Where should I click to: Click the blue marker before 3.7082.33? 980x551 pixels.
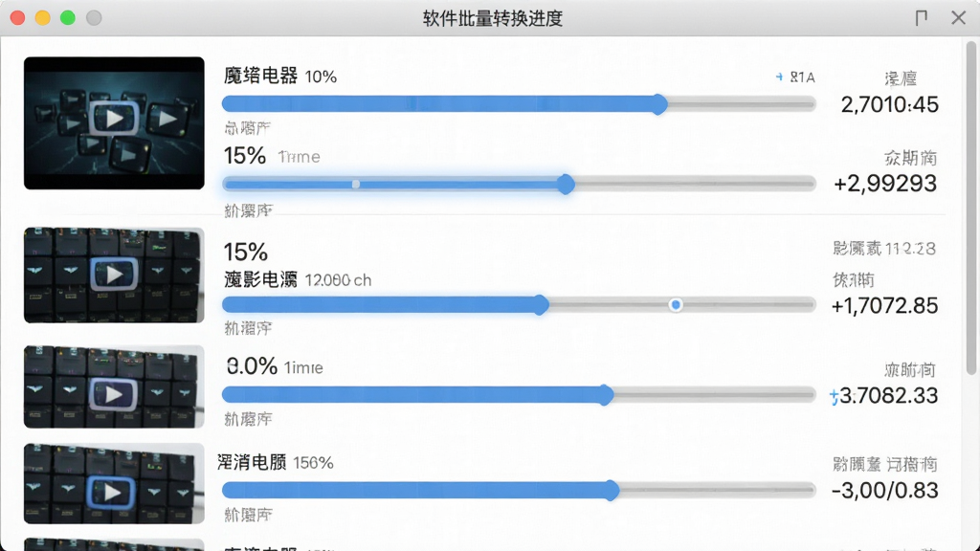click(834, 397)
